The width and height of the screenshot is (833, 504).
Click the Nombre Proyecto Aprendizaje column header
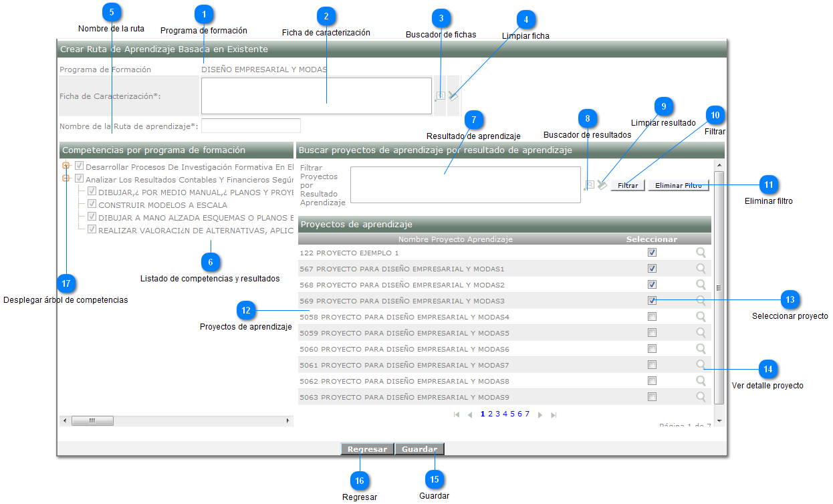(456, 239)
